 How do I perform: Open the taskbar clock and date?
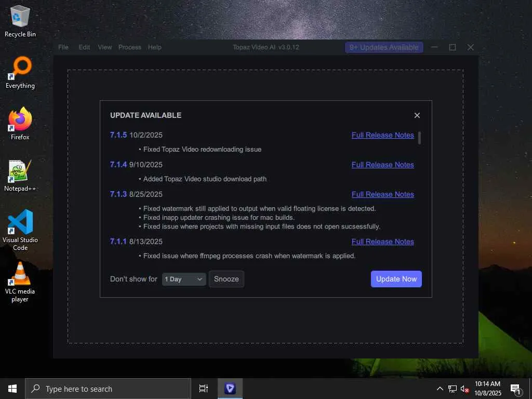(x=487, y=389)
